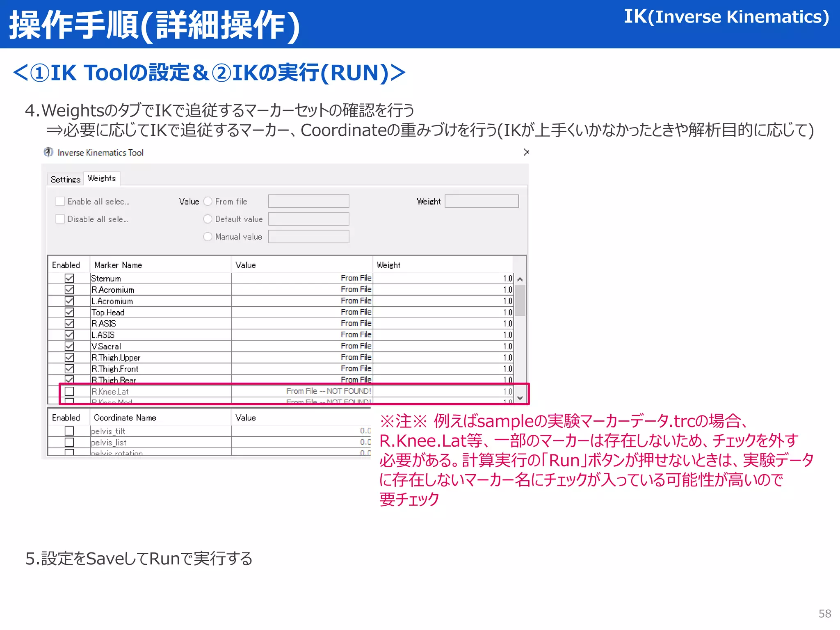Tick the Enable all selected checkbox
The height and width of the screenshot is (630, 840).
pyautogui.click(x=60, y=201)
